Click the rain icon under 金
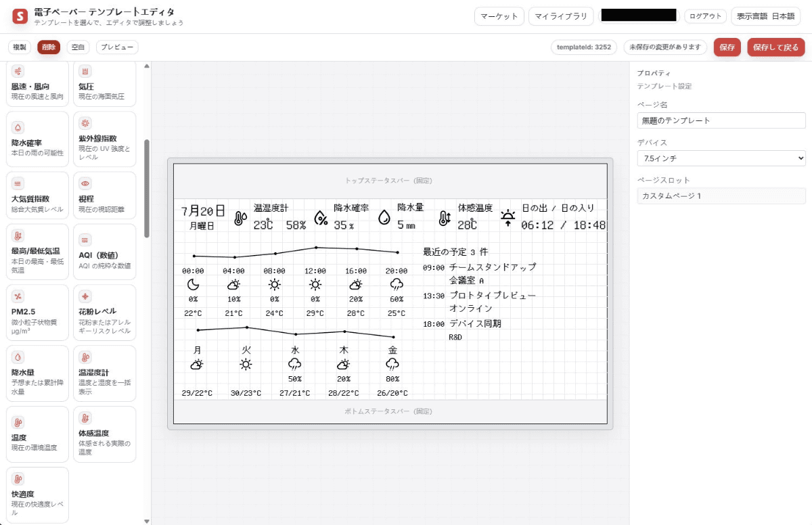 pyautogui.click(x=392, y=365)
